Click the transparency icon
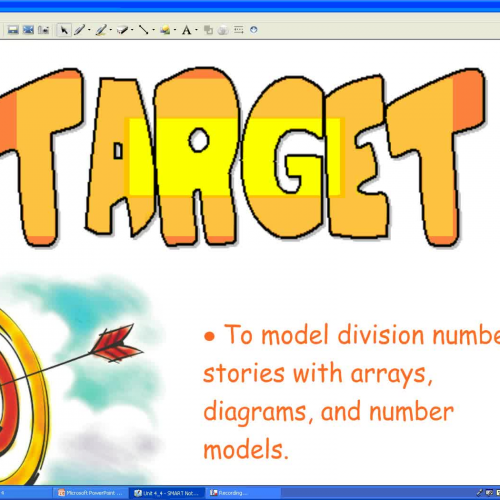Image resolution: width=500 pixels, height=500 pixels. 223,30
